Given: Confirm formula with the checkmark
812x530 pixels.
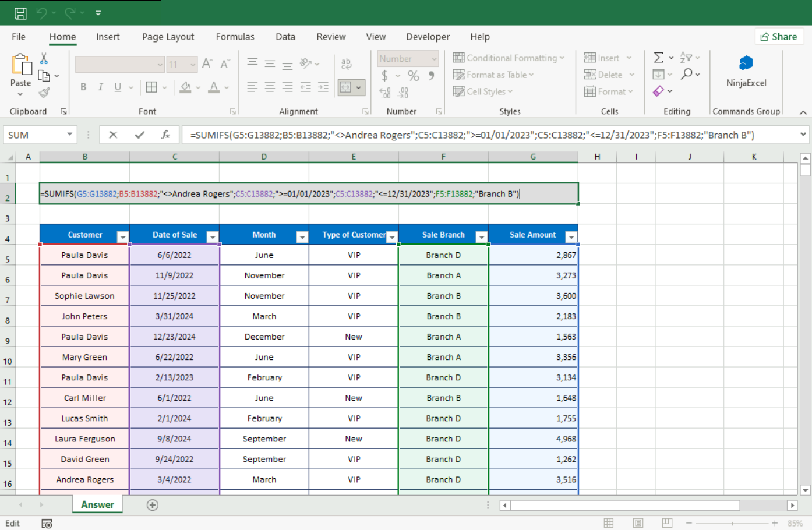Looking at the screenshot, I should click(139, 135).
